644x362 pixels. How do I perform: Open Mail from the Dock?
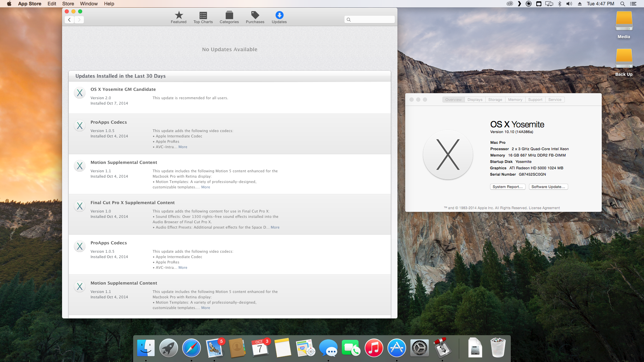(214, 348)
